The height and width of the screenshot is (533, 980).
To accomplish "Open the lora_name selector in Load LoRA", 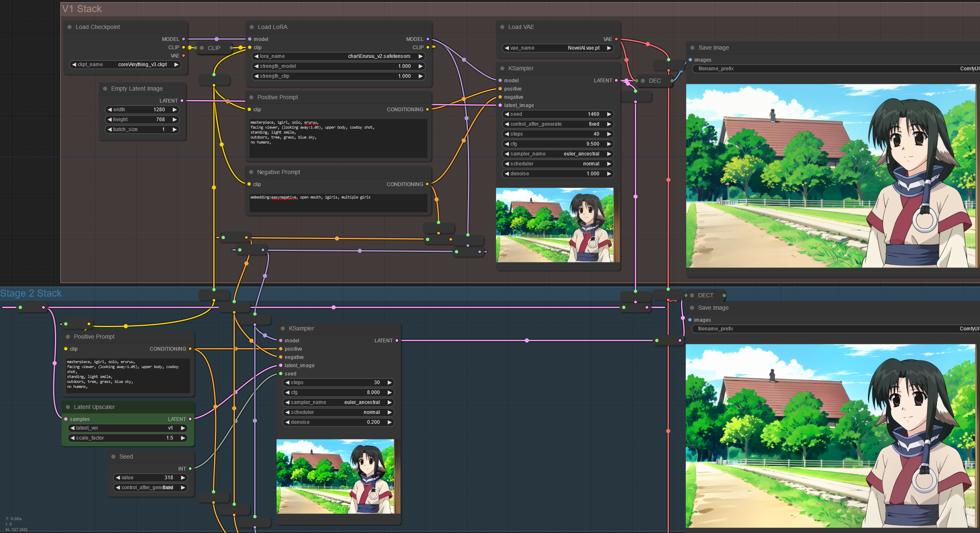I will [338, 56].
